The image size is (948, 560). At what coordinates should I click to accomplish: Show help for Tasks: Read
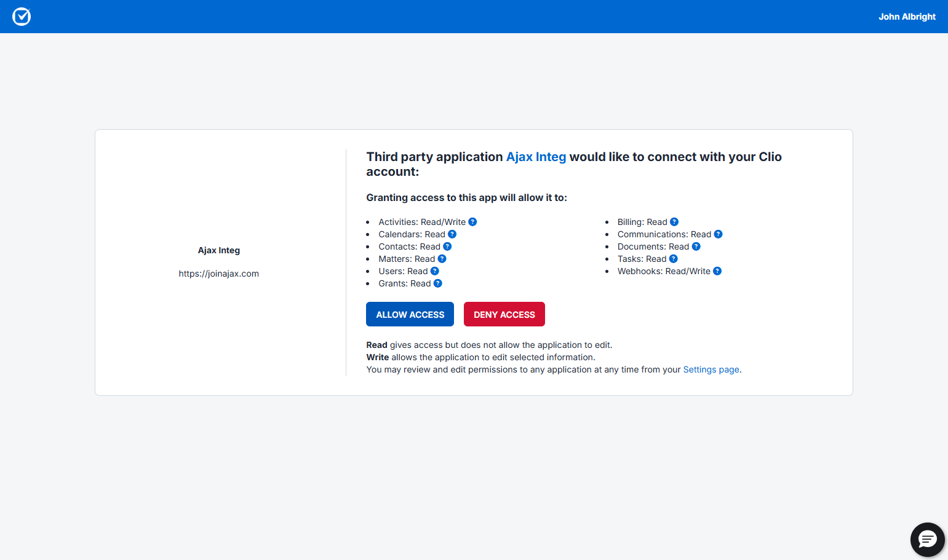(x=674, y=259)
